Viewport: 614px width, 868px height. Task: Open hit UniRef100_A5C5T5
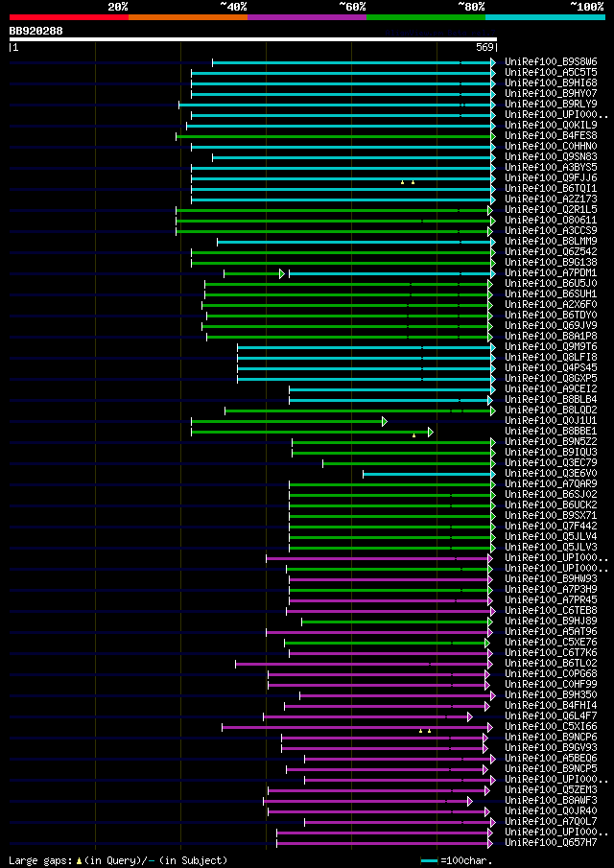[x=551, y=73]
